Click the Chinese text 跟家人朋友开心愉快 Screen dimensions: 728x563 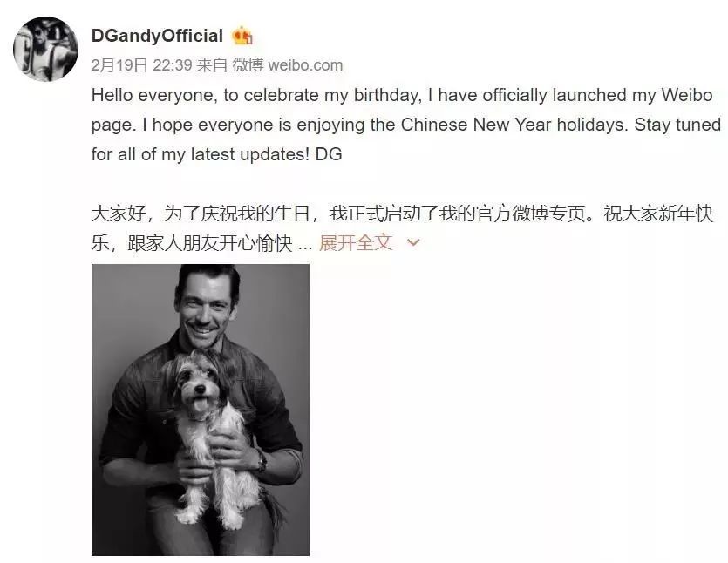coord(210,243)
